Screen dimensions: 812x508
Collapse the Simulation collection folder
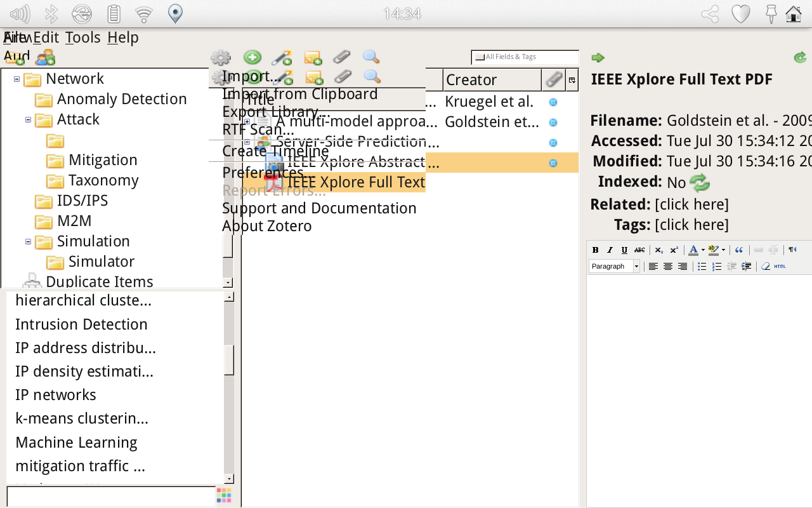tap(29, 241)
